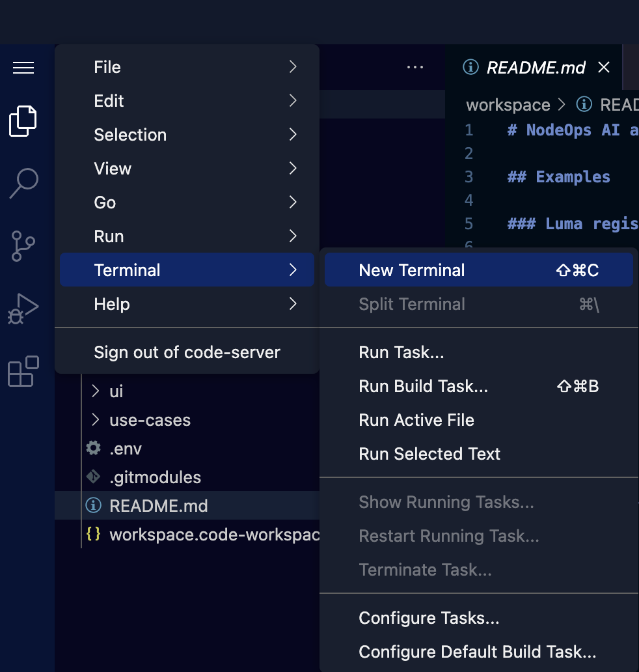Image resolution: width=639 pixels, height=672 pixels.
Task: Open the Source Control icon
Action: tap(23, 245)
